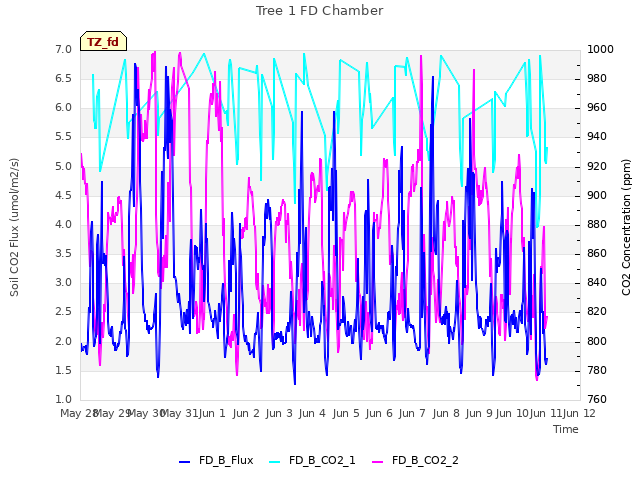Click the Jun 3 date tick label
The height and width of the screenshot is (480, 640).
tap(279, 413)
